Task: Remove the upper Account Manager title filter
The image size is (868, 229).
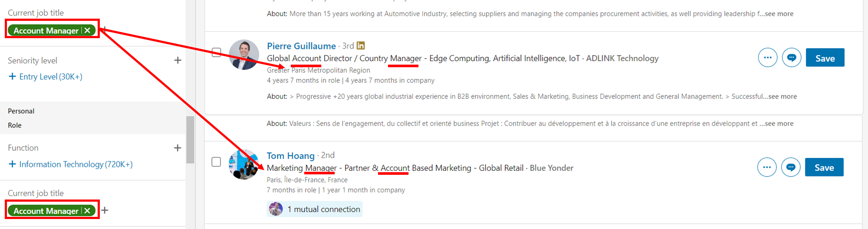Action: coord(88,30)
